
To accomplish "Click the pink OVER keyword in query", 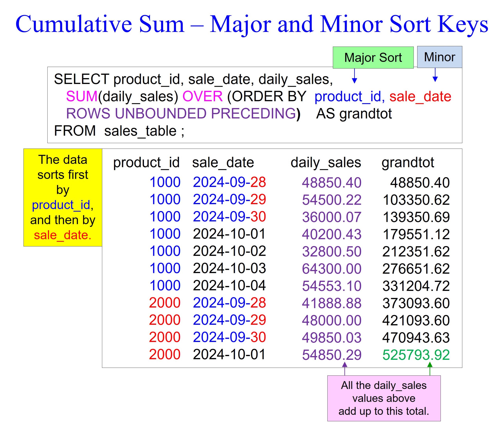I will pyautogui.click(x=202, y=96).
